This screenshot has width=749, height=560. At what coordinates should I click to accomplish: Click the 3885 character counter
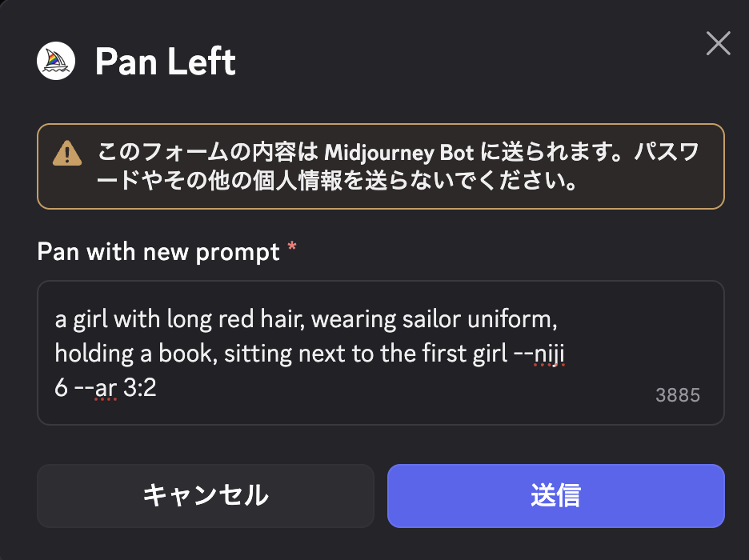point(677,395)
